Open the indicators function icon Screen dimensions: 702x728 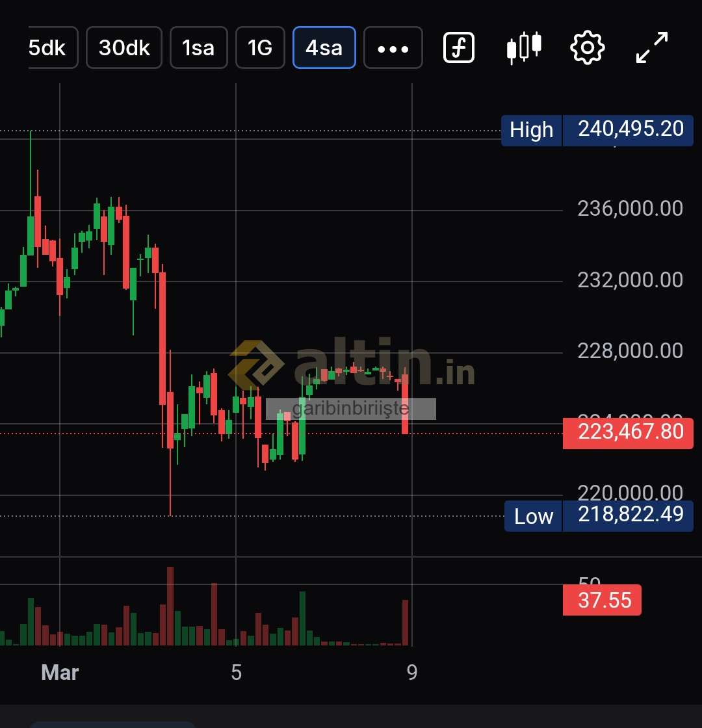(459, 47)
